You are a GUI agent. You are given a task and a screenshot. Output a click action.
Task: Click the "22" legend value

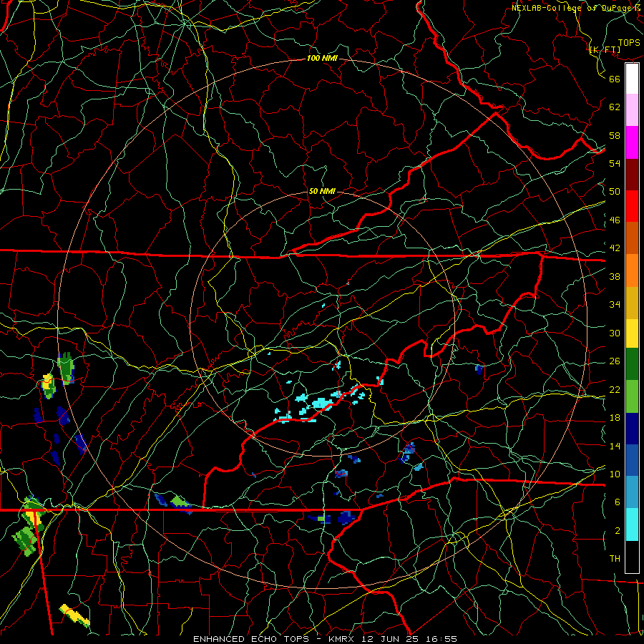coord(615,390)
